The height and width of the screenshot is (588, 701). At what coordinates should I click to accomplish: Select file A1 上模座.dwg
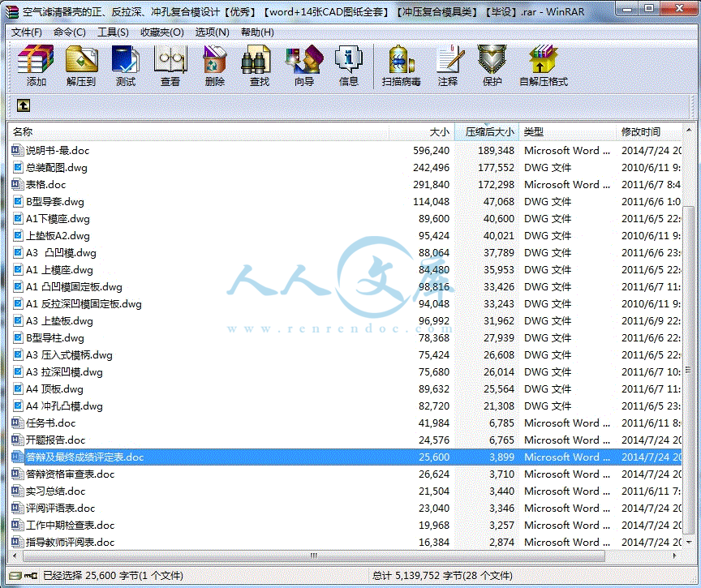tap(59, 270)
